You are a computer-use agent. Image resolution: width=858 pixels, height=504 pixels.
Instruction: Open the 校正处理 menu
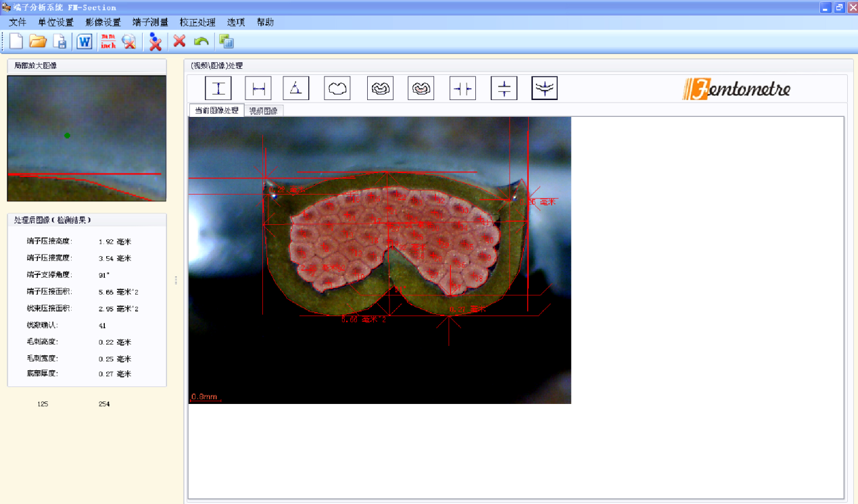197,22
